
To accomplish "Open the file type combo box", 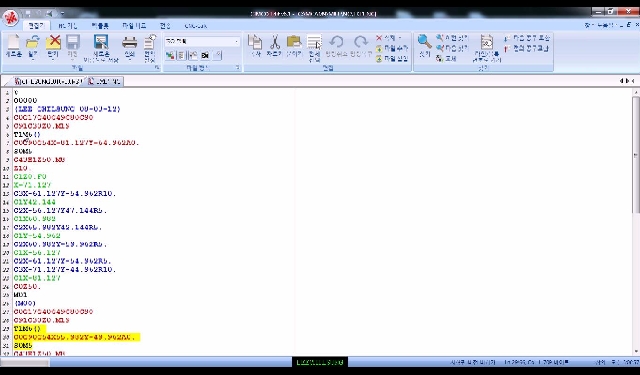I will click(x=202, y=42).
